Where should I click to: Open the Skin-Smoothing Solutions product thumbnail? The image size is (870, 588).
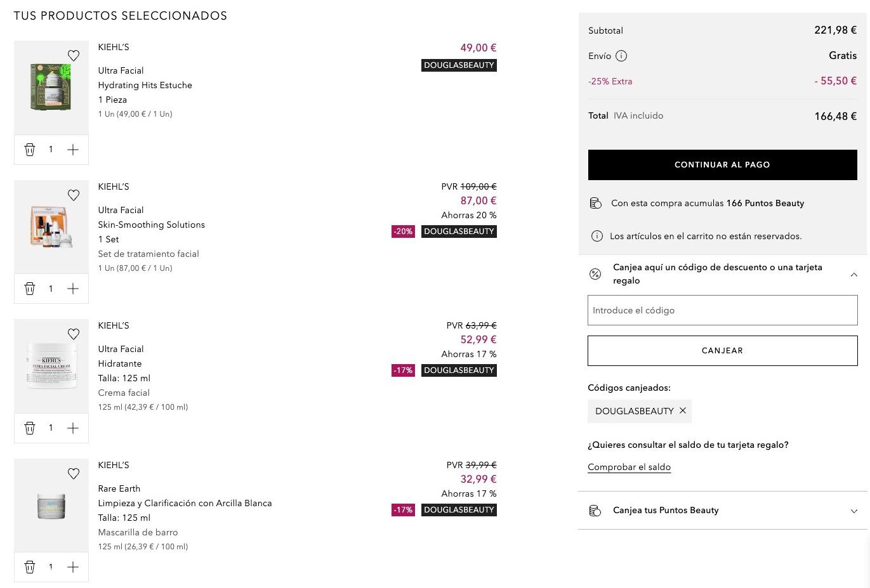(51, 226)
